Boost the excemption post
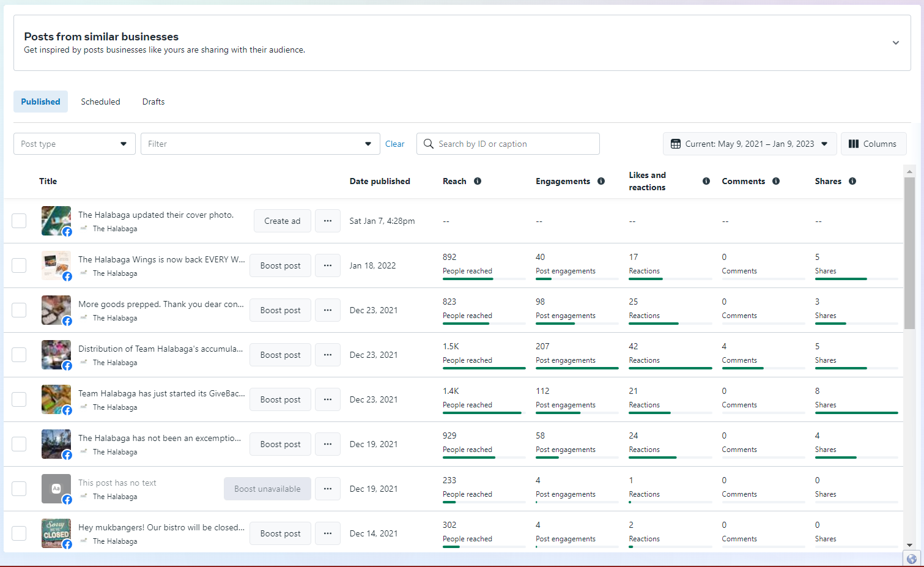 [280, 444]
